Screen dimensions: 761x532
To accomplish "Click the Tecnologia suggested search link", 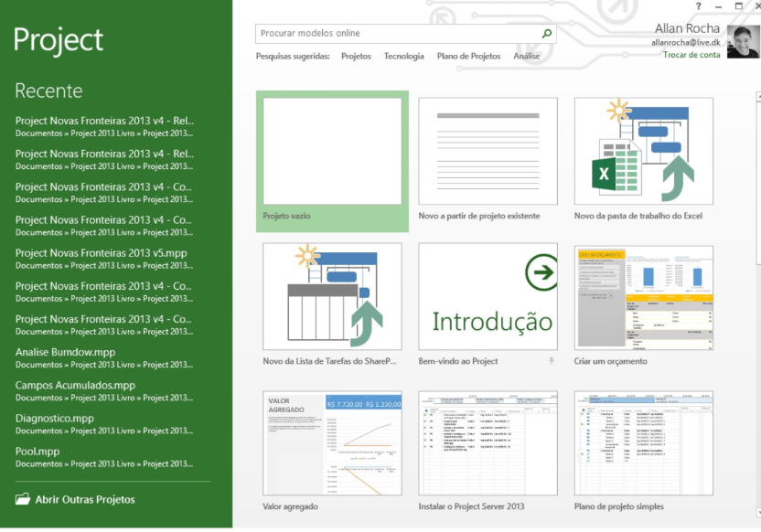I will (x=403, y=57).
